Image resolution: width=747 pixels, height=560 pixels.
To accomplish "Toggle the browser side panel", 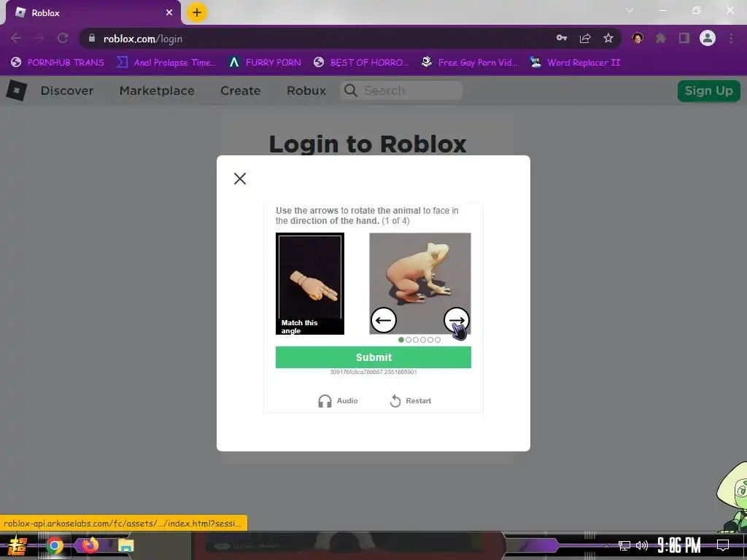I will pyautogui.click(x=684, y=38).
